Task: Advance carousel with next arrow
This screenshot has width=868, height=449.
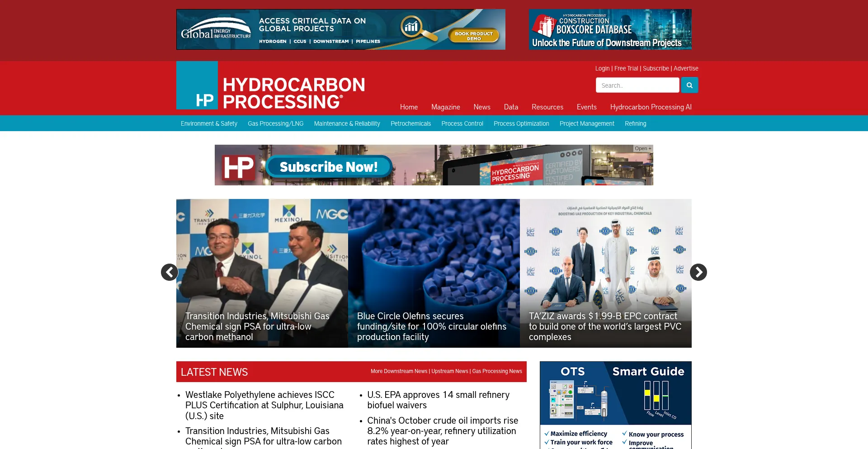Action: [x=698, y=272]
